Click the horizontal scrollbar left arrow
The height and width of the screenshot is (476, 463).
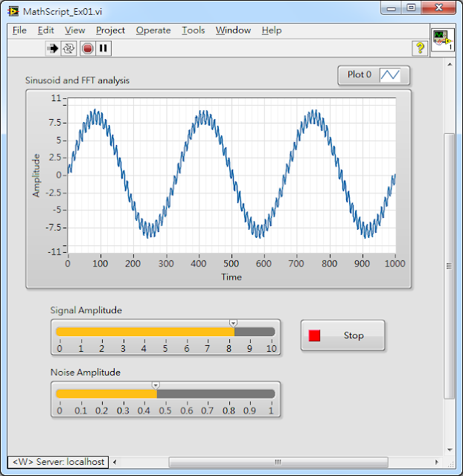[x=115, y=462]
